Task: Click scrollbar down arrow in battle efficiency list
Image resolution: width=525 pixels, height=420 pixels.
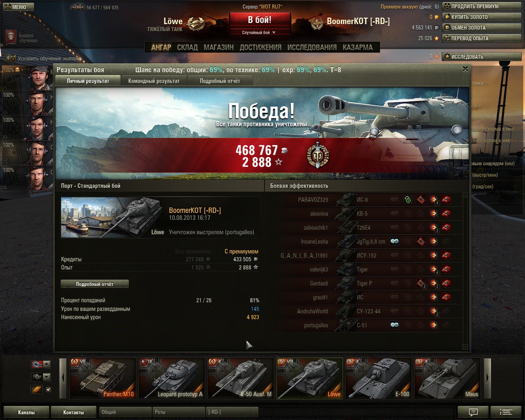Action: click(465, 347)
